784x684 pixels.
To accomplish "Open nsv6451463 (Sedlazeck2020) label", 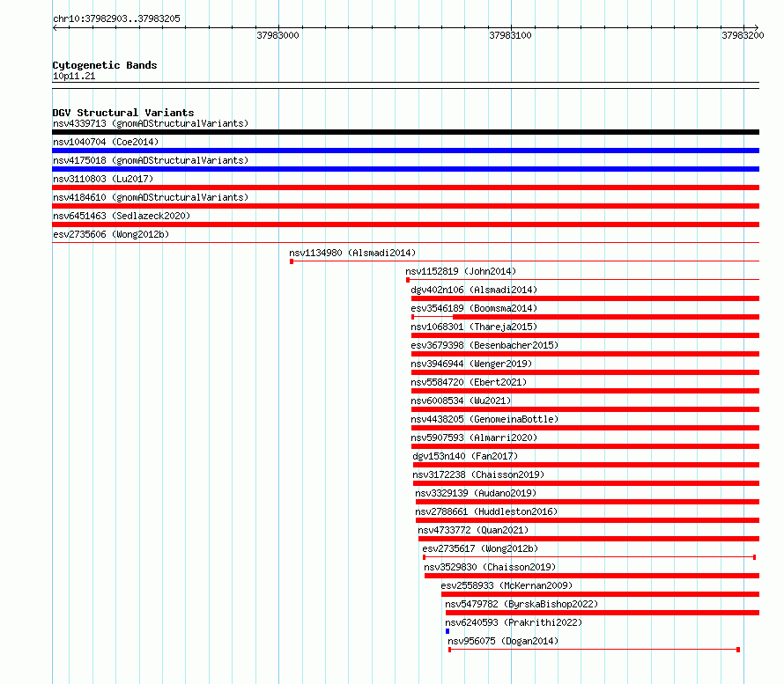I will pos(122,216).
